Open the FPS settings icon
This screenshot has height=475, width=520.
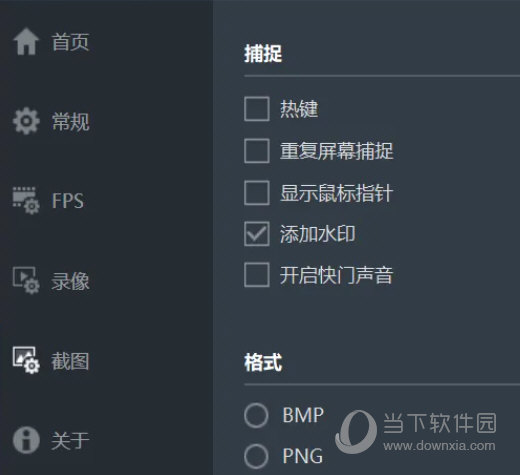pos(26,200)
